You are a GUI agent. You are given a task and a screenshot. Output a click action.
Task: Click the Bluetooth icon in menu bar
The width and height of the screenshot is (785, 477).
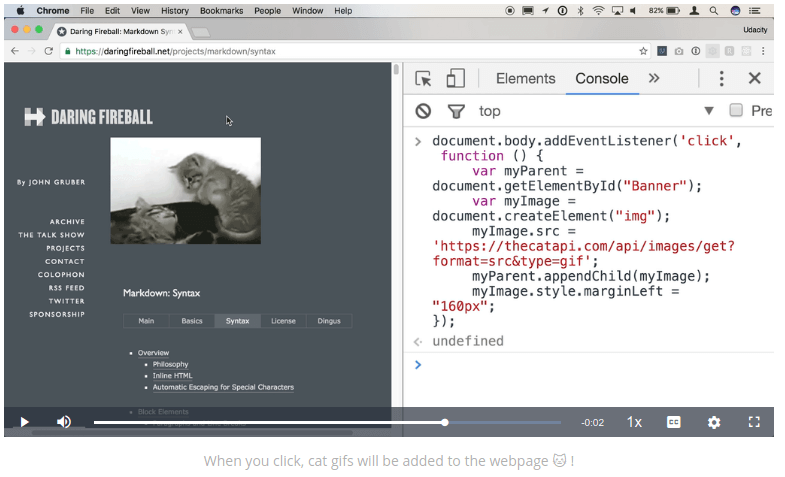580,11
